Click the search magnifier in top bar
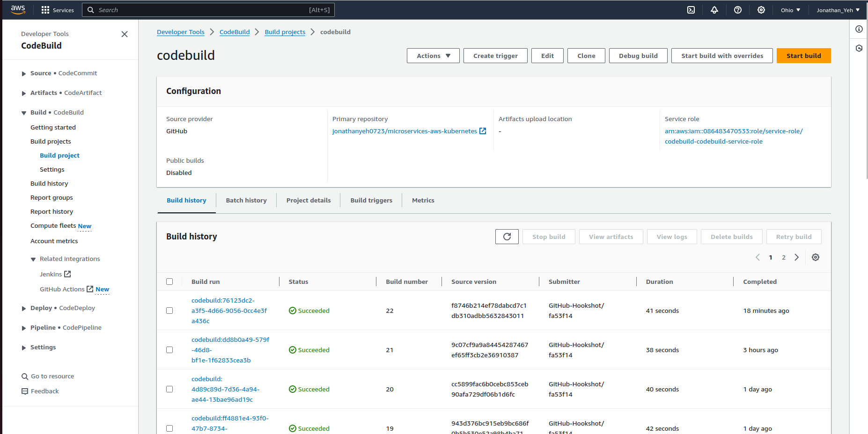This screenshot has height=434, width=868. tap(91, 10)
